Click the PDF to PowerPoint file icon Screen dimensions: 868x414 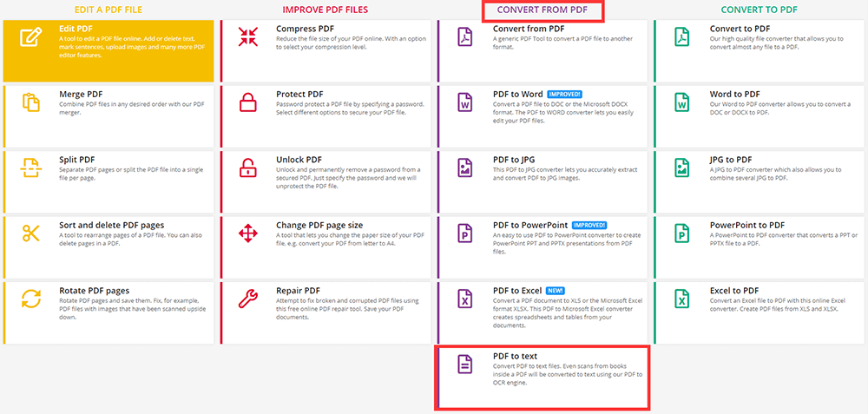465,233
